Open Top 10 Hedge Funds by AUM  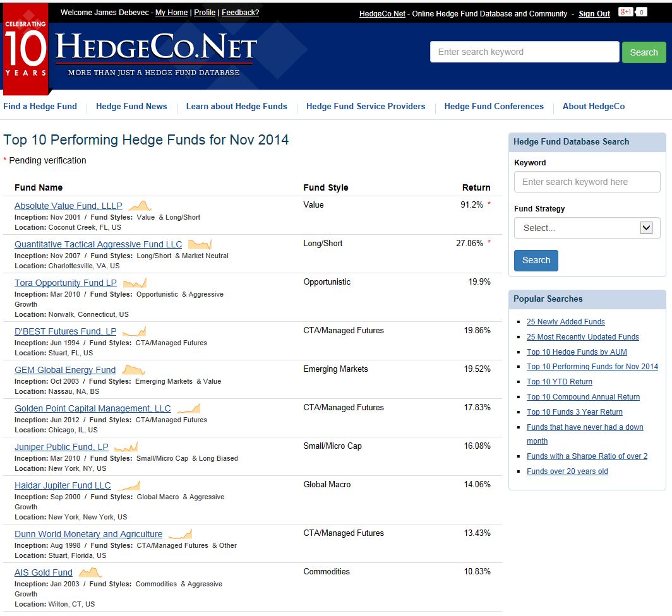(x=577, y=352)
